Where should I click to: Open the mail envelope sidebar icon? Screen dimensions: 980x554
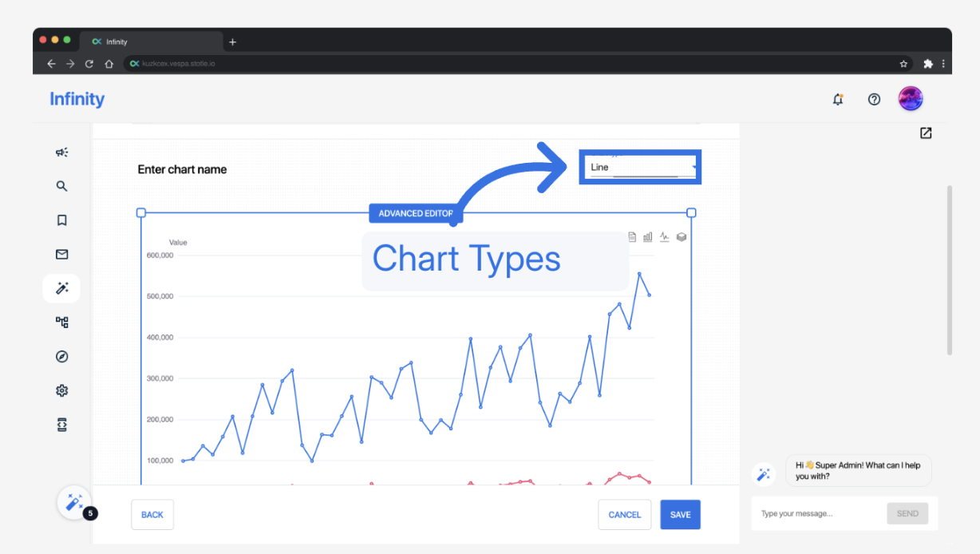click(61, 255)
